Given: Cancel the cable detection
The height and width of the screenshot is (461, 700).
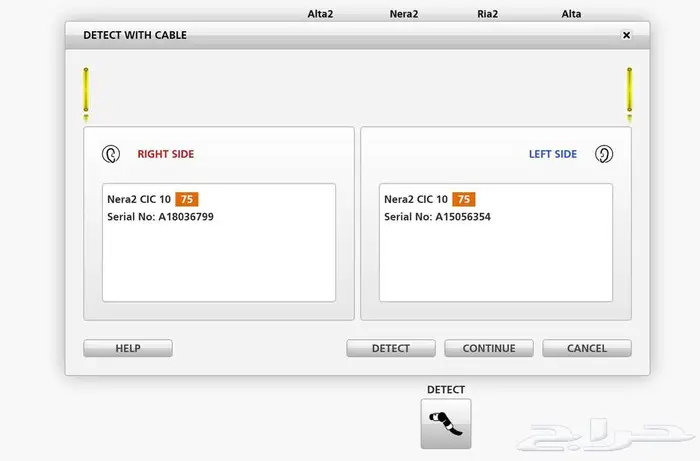Looking at the screenshot, I should point(587,348).
